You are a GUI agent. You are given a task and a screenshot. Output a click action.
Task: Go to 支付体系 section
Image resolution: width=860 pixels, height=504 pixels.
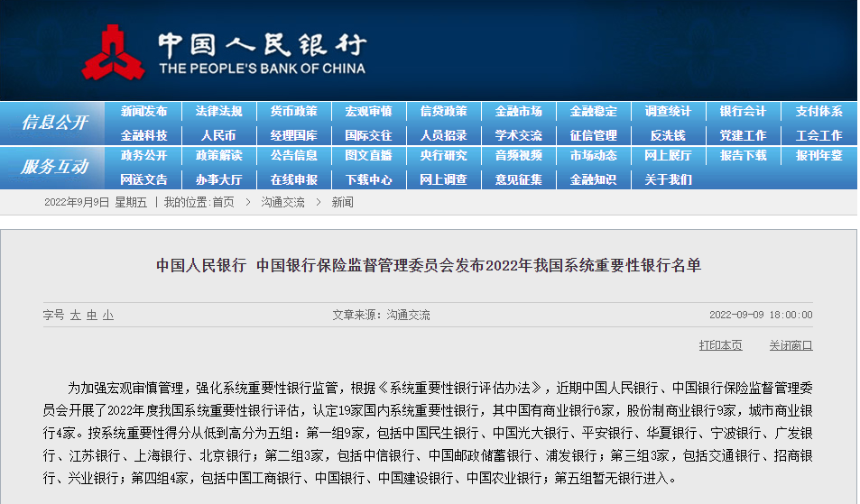(x=818, y=111)
